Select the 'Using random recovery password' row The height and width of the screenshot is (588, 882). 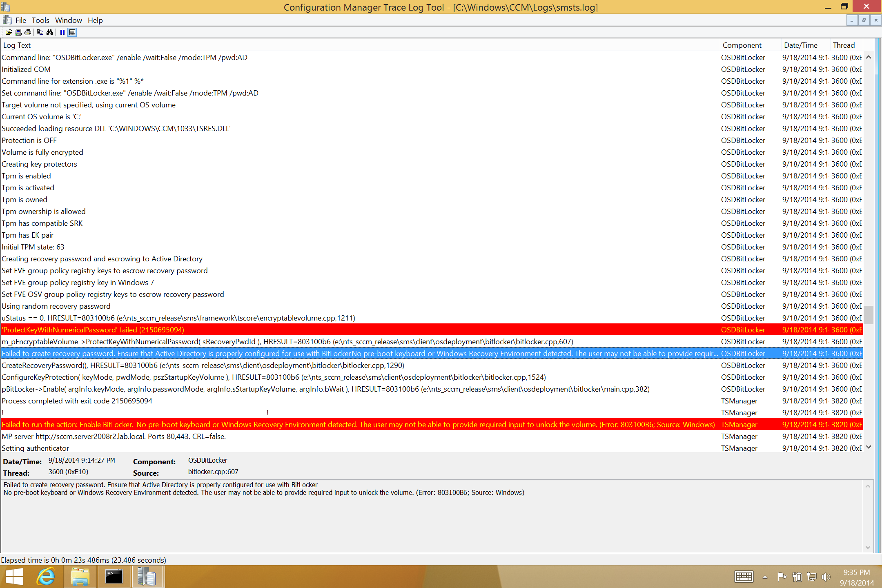[x=432, y=306]
